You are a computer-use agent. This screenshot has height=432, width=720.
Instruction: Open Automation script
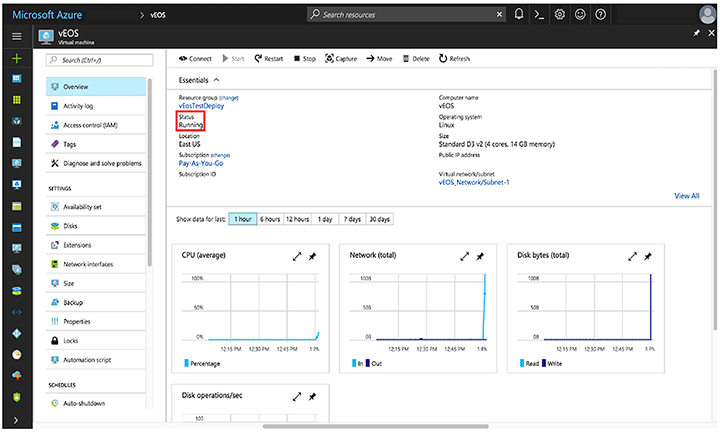[x=96, y=360]
